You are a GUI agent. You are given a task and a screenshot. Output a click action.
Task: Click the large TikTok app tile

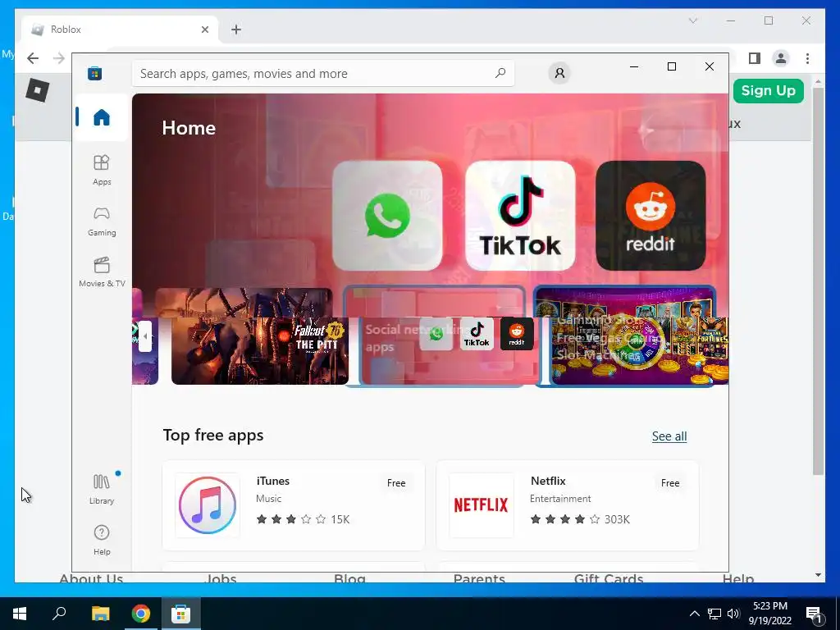(519, 216)
